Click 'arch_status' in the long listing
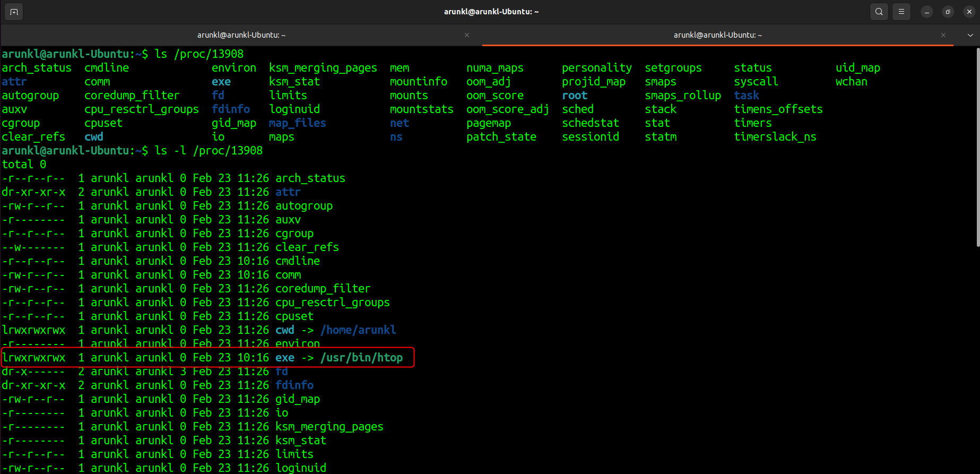 point(310,178)
